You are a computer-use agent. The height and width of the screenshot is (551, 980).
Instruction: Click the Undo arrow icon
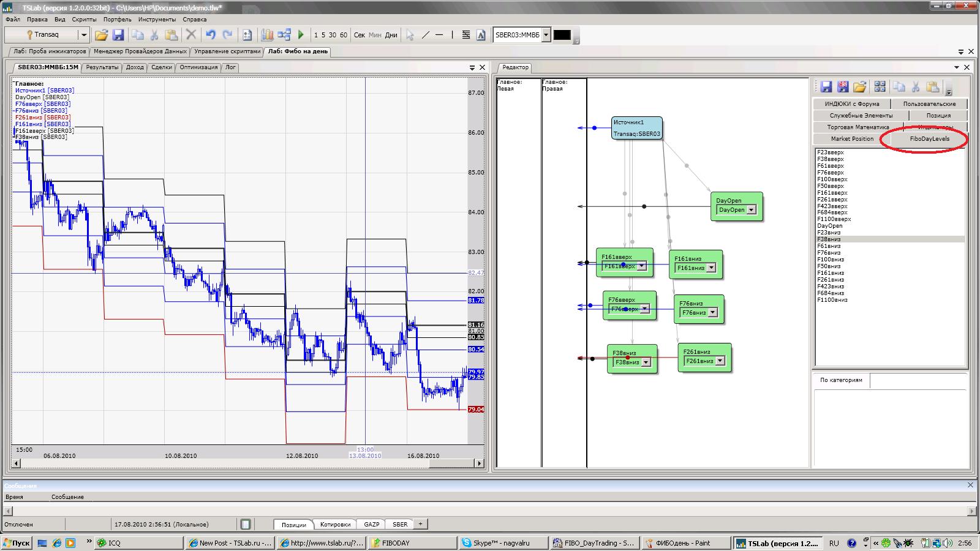pos(211,35)
